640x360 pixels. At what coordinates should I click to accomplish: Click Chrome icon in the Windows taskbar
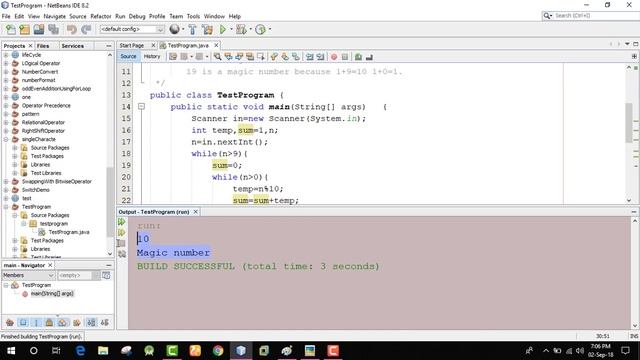[218, 351]
